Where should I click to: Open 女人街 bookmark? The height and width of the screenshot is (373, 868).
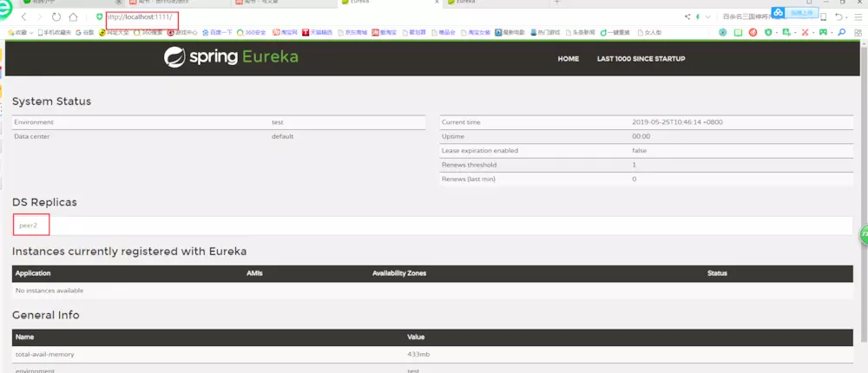(x=650, y=33)
